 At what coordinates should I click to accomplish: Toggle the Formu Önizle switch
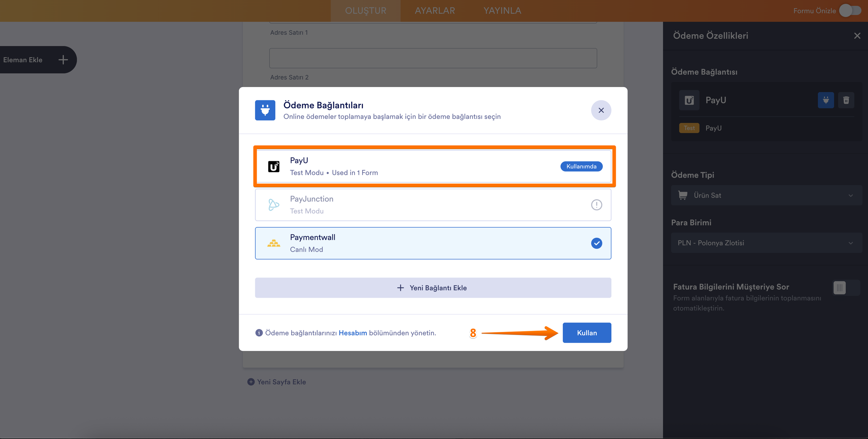[x=850, y=11]
